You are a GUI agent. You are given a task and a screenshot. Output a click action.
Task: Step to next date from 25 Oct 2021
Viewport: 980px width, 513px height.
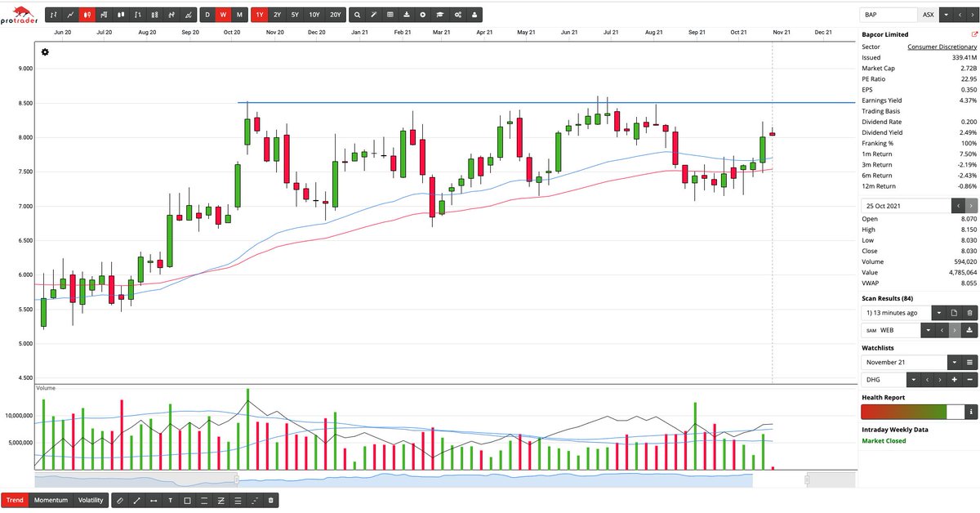click(x=970, y=206)
